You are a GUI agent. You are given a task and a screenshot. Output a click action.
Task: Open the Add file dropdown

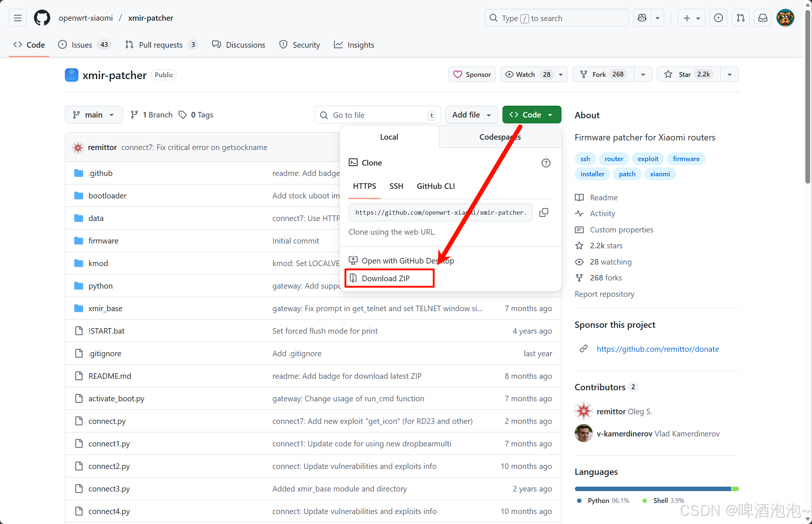(x=471, y=115)
